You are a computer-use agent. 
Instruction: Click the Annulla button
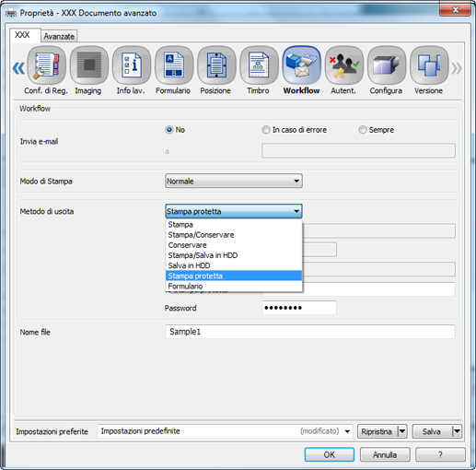pos(385,454)
